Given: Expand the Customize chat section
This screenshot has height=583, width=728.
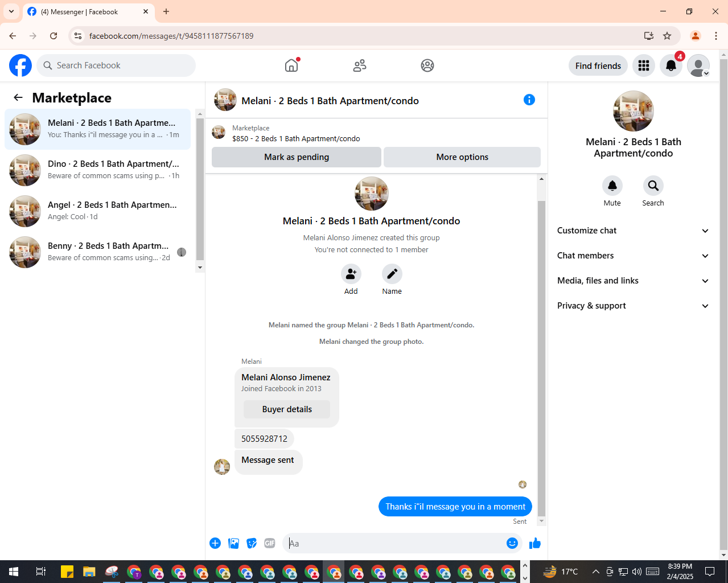Looking at the screenshot, I should (633, 231).
